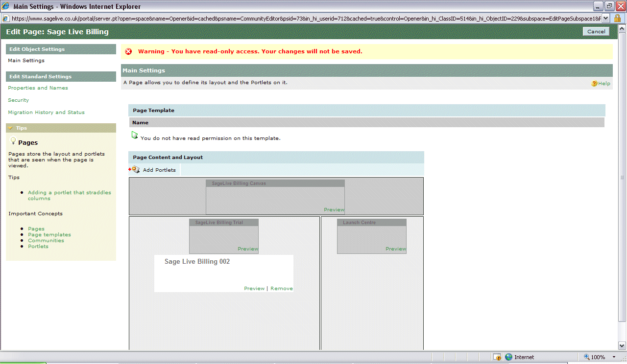Click the Cancel button
The height and width of the screenshot is (364, 627).
tap(596, 31)
